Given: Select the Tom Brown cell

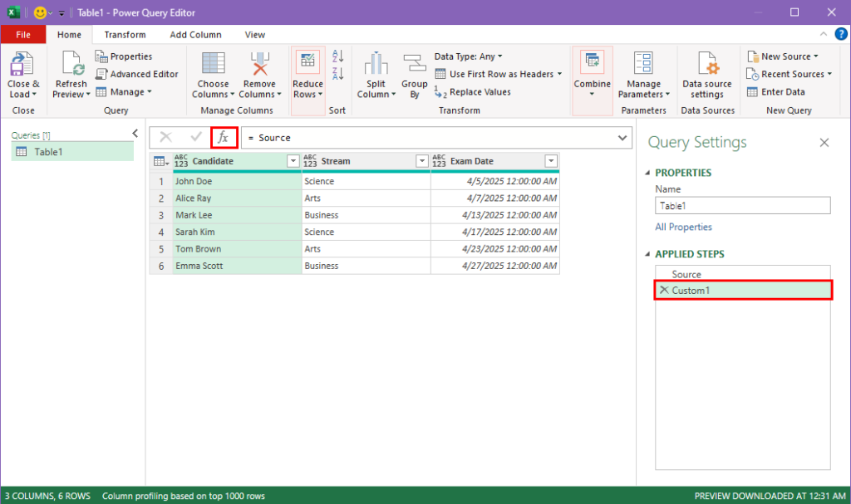Looking at the screenshot, I should click(237, 249).
